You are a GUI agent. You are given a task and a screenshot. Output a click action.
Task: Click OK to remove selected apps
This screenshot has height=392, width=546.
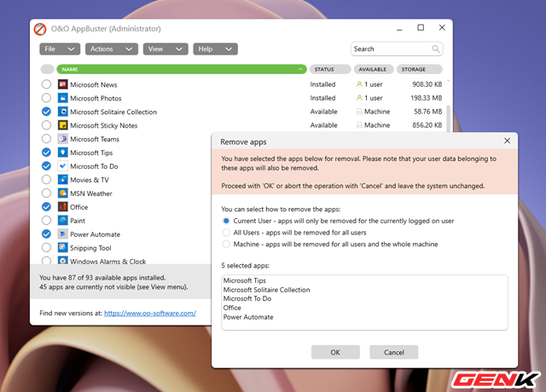pos(335,352)
